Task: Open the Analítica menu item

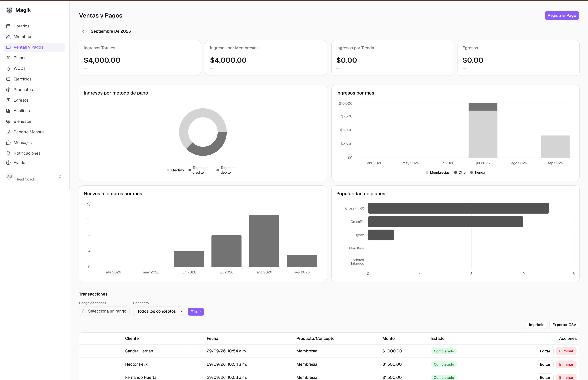Action: pos(34,111)
